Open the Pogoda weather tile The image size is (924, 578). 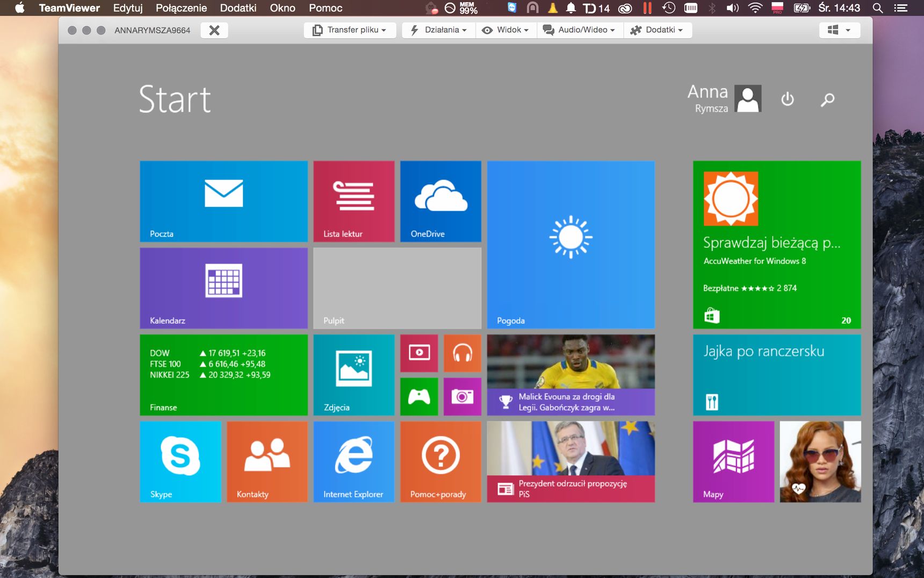coord(571,245)
